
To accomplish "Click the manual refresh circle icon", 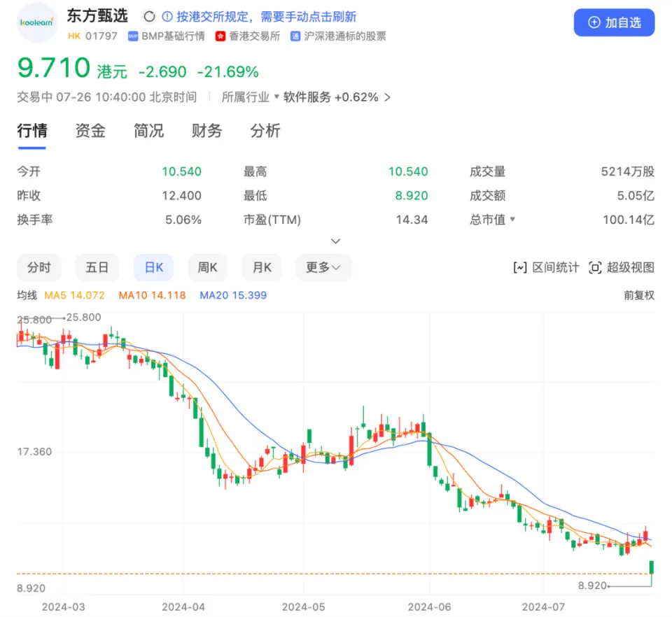I will pos(148,17).
